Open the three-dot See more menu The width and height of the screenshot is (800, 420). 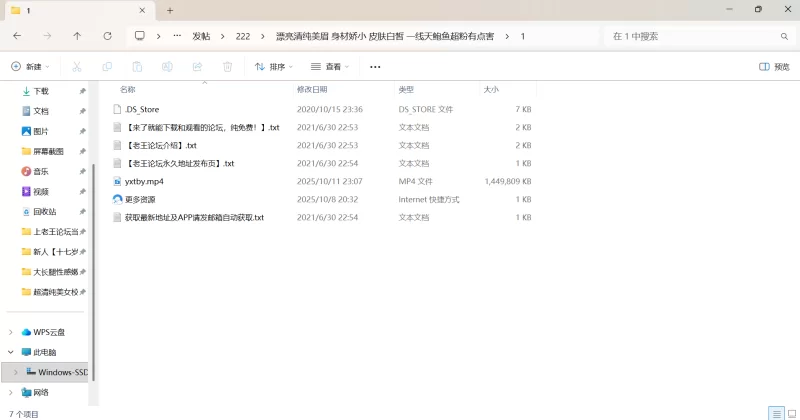coord(375,67)
